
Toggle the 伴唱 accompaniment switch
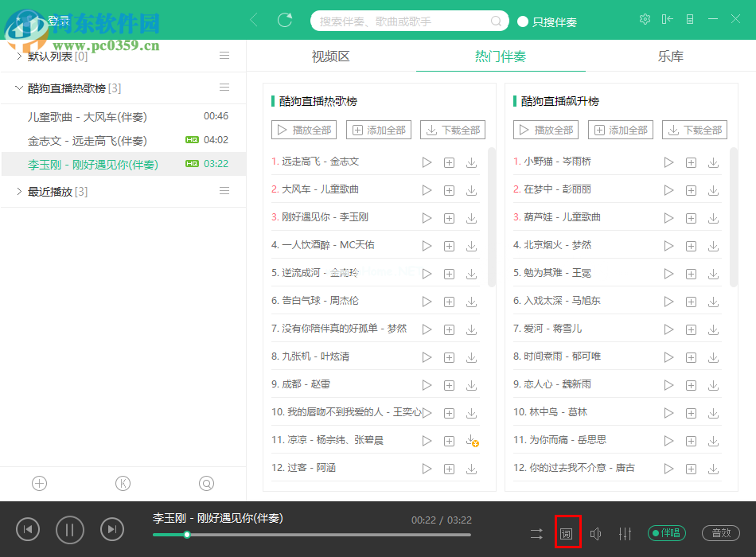coord(667,533)
